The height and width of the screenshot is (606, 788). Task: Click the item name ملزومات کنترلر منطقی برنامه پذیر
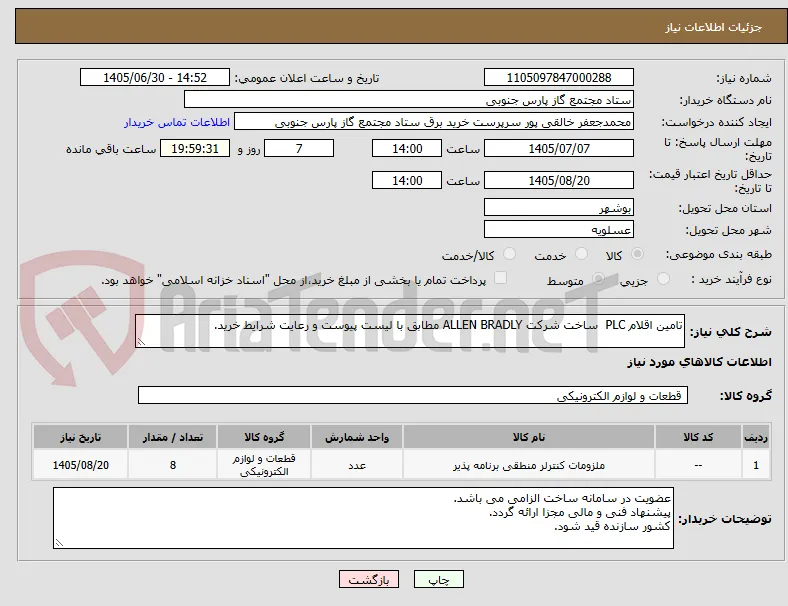coord(529,465)
